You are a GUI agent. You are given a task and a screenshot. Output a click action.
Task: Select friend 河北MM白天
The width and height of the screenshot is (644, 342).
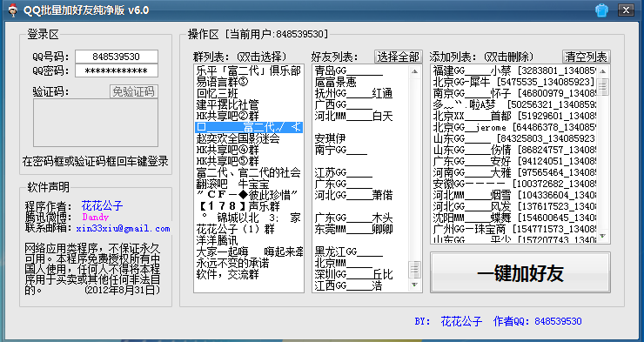click(360, 116)
